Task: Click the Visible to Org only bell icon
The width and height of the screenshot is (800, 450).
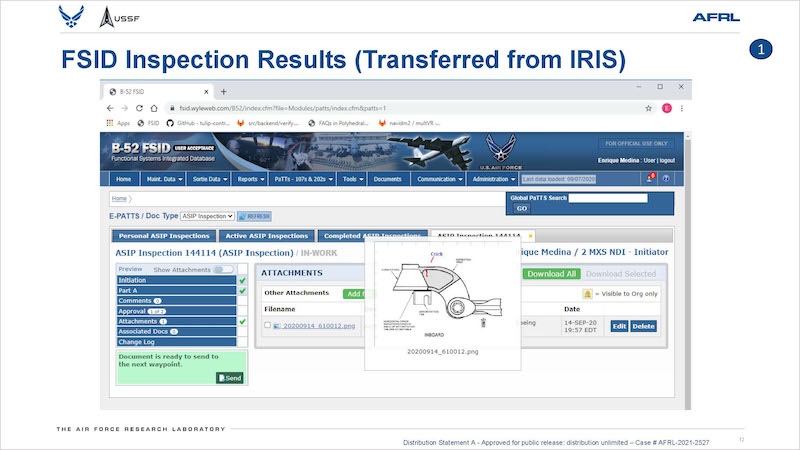Action: pyautogui.click(x=587, y=294)
